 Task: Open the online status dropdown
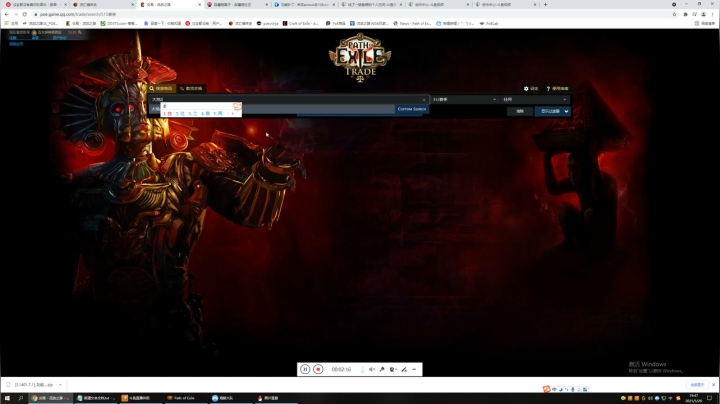tap(534, 99)
